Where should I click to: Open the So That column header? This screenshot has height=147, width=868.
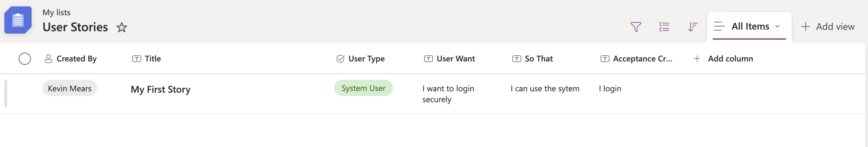(539, 59)
